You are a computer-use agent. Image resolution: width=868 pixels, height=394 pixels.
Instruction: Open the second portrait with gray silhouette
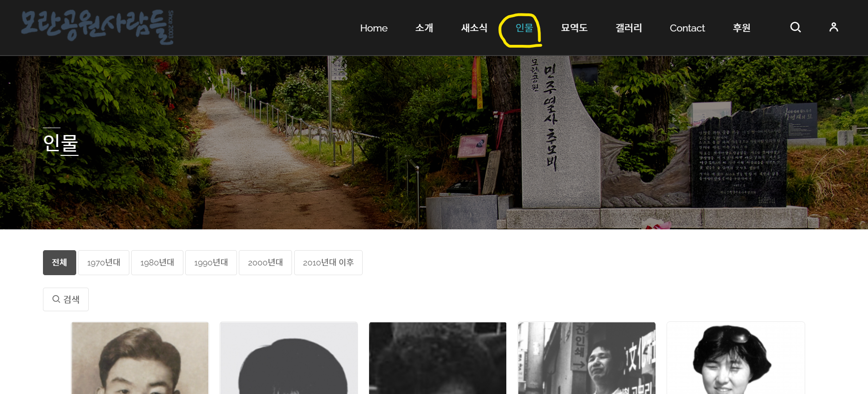(x=289, y=358)
